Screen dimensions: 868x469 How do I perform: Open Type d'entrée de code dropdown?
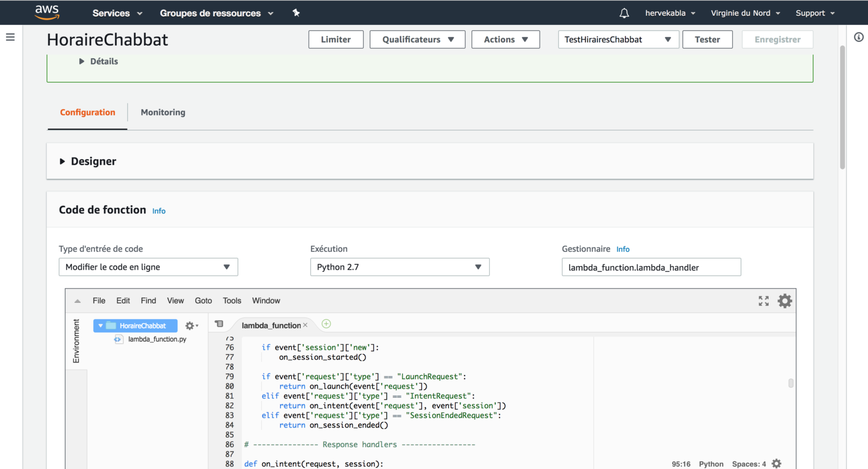pos(148,267)
